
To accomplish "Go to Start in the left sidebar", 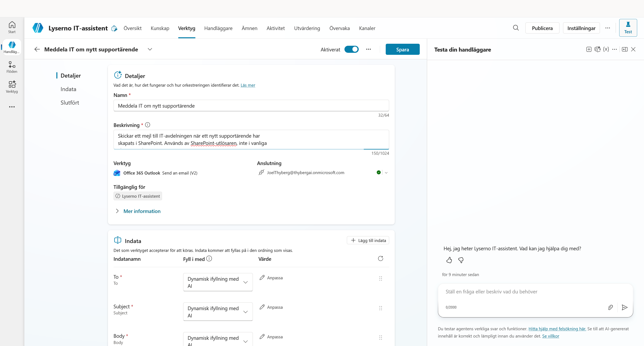I will coord(12,27).
